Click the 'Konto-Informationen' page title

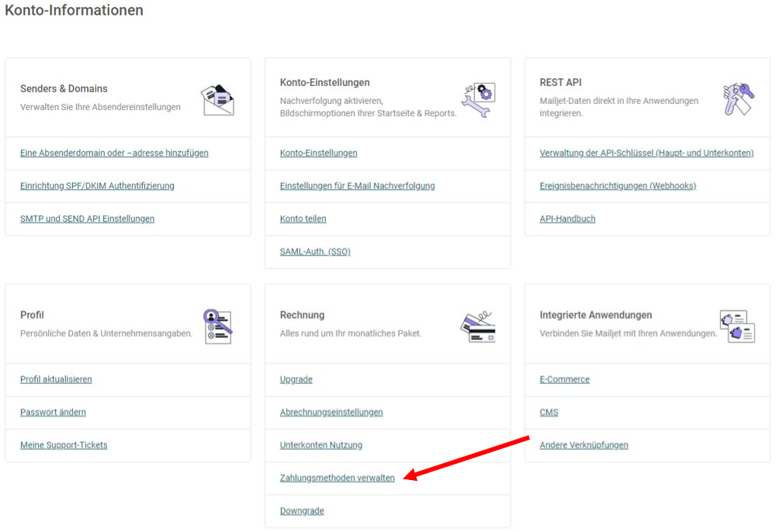74,10
